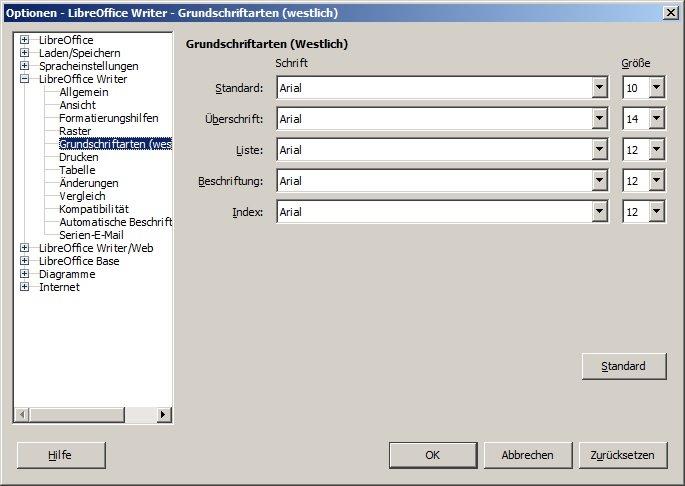Screen dimensions: 685x486
Task: Open the Überschrift font dropdown arrow
Action: (599, 119)
